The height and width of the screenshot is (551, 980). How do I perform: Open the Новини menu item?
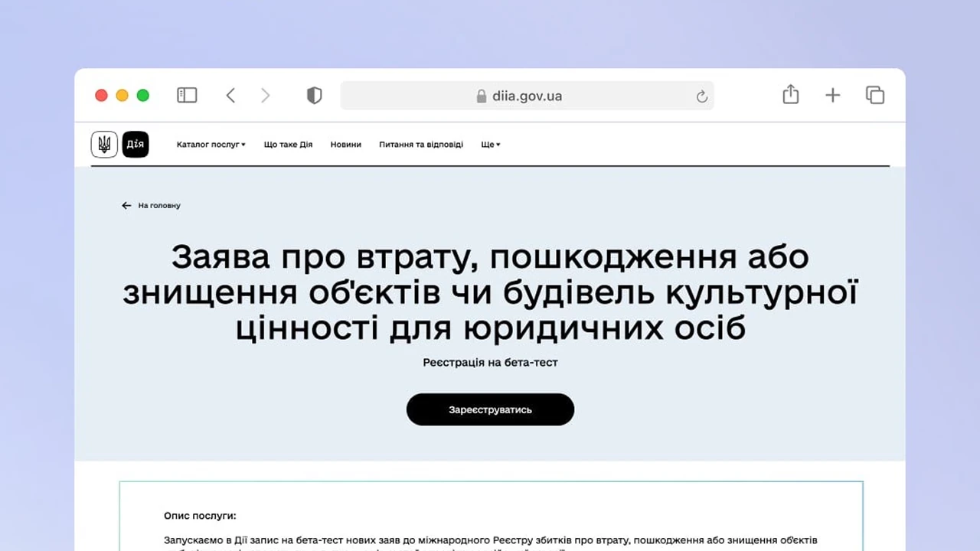[346, 144]
